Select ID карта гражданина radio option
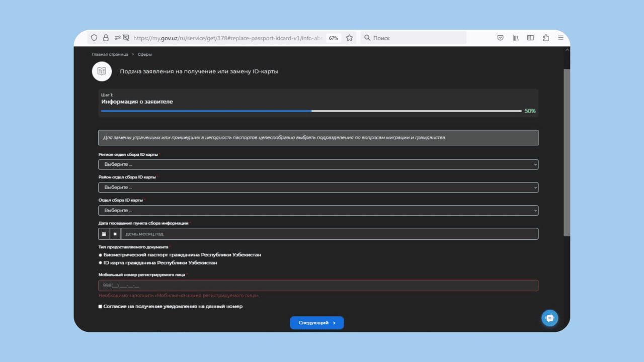The image size is (644, 362). [101, 263]
